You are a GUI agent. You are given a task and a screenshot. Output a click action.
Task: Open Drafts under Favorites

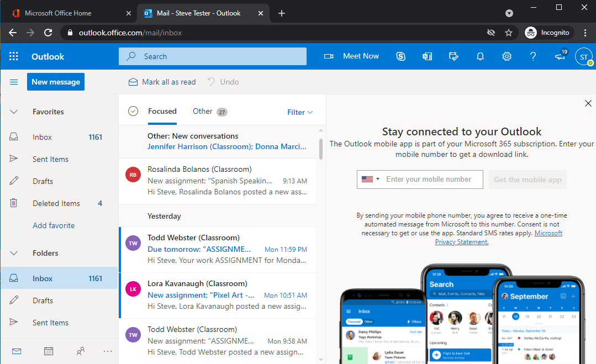pyautogui.click(x=59, y=181)
